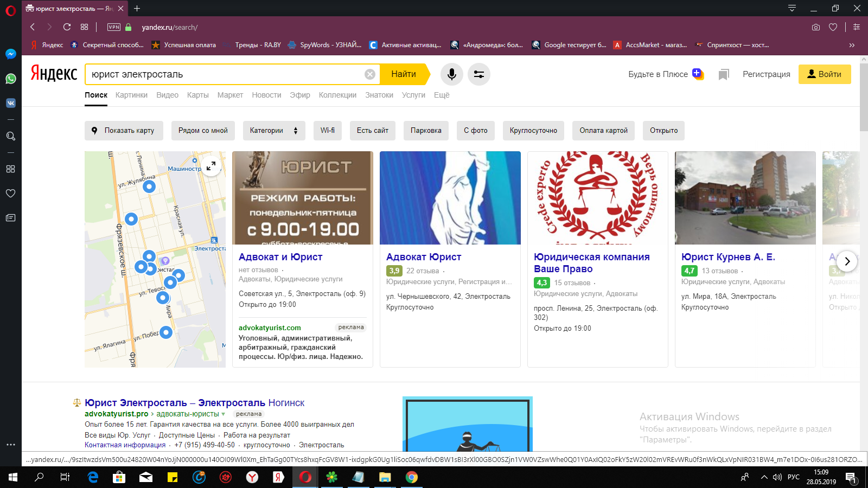Open a new browser tab
This screenshot has width=868, height=488.
click(x=137, y=8)
